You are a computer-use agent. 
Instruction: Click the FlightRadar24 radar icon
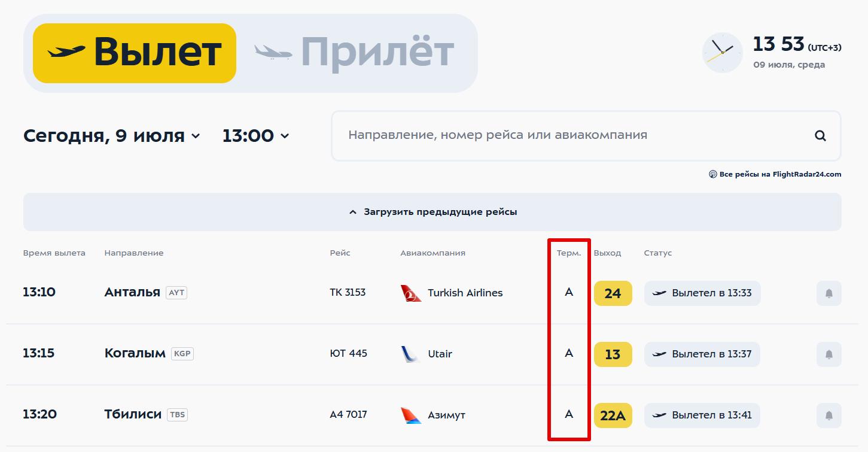point(712,175)
